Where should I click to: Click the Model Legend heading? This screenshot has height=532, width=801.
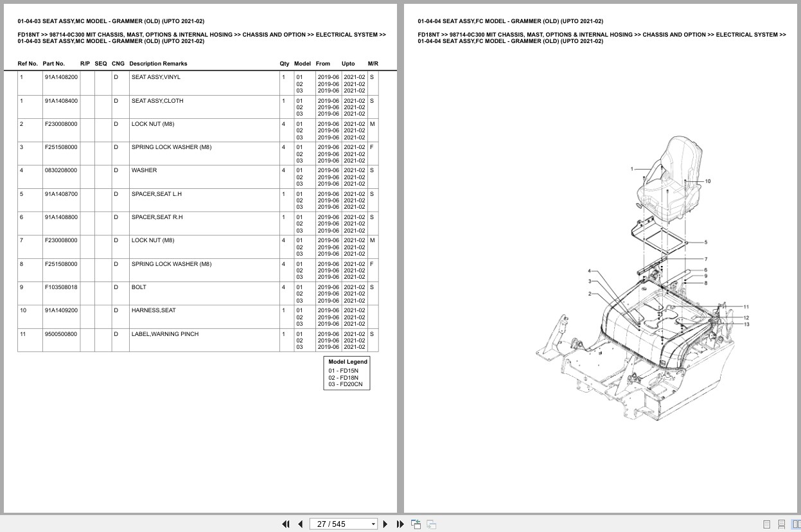[348, 362]
